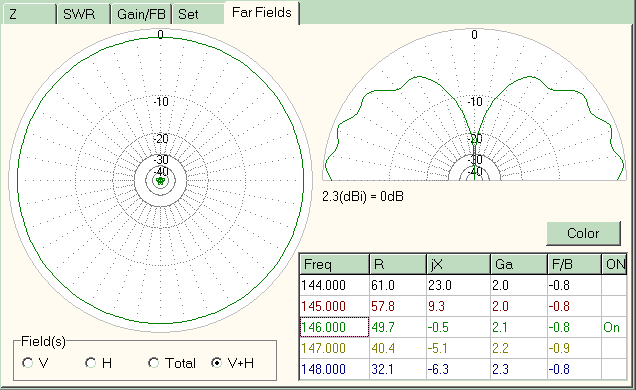Click the Freq column header
The width and height of the screenshot is (636, 390).
click(334, 264)
